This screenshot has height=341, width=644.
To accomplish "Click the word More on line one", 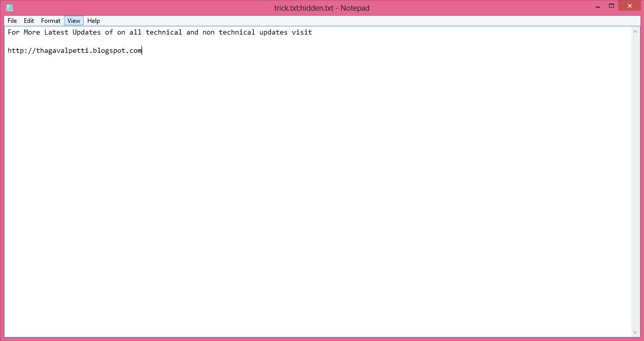I will click(31, 32).
